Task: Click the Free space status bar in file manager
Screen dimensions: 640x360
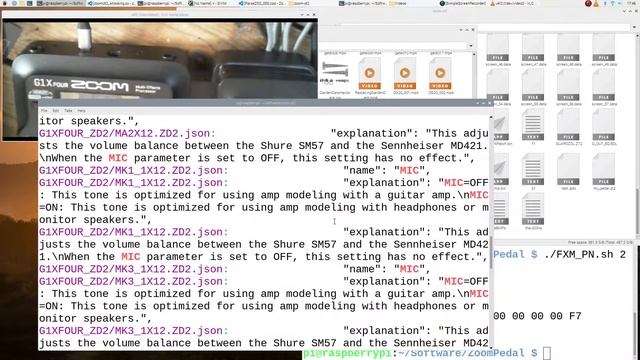Action: 600,242
